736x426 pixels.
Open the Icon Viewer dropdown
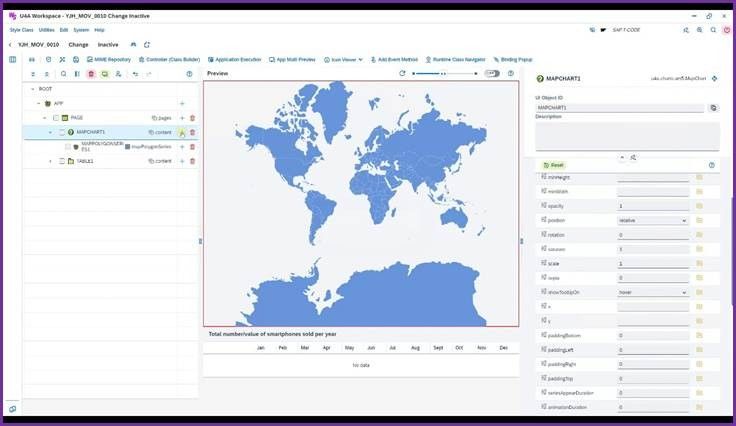coord(343,60)
